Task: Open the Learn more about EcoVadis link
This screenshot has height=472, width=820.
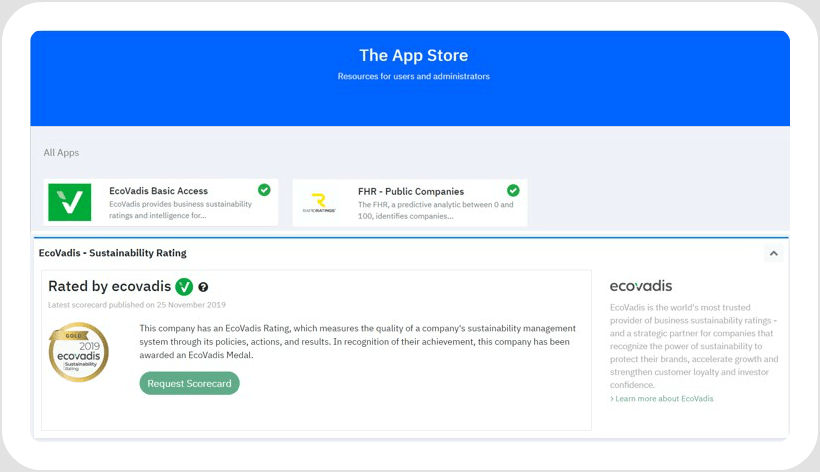Action: (x=662, y=398)
